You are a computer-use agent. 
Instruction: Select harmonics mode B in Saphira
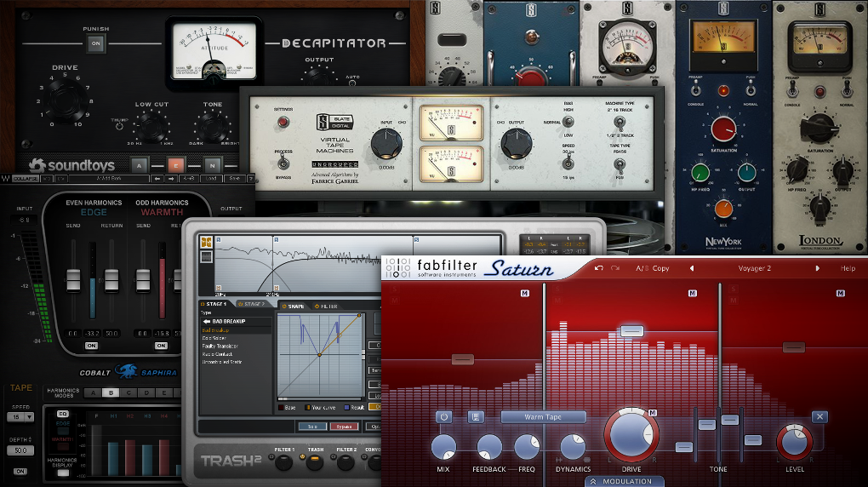(x=111, y=392)
